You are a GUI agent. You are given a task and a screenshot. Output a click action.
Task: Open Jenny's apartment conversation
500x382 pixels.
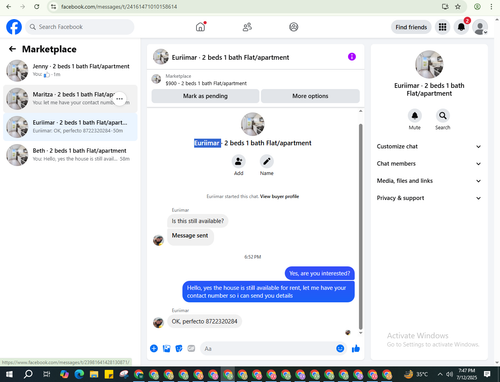tap(70, 70)
